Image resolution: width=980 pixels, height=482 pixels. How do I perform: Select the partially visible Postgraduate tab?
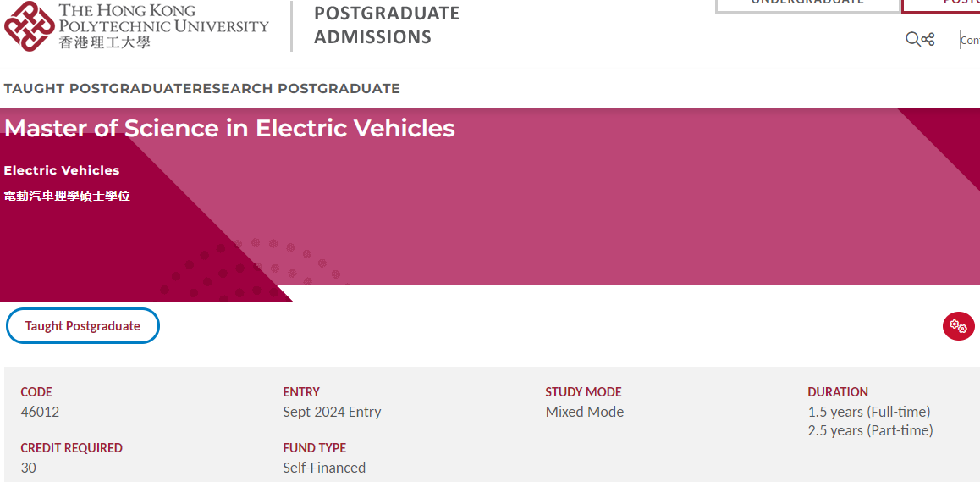(x=941, y=3)
